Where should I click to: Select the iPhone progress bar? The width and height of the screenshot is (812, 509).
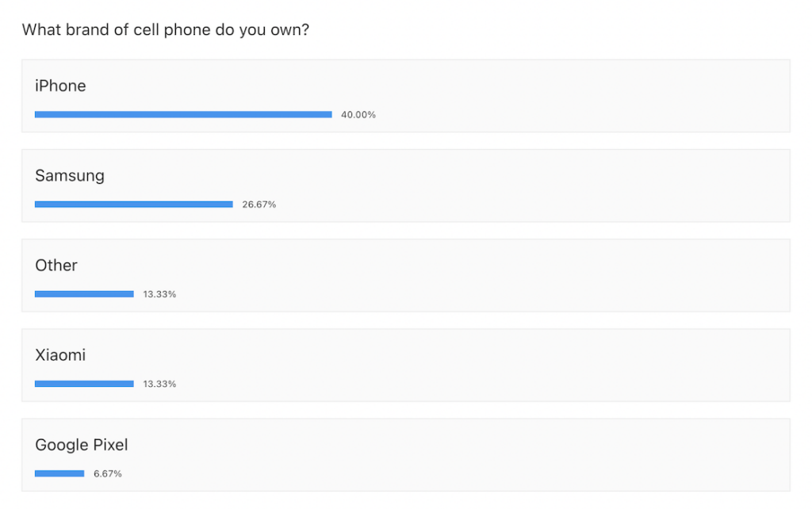click(183, 114)
